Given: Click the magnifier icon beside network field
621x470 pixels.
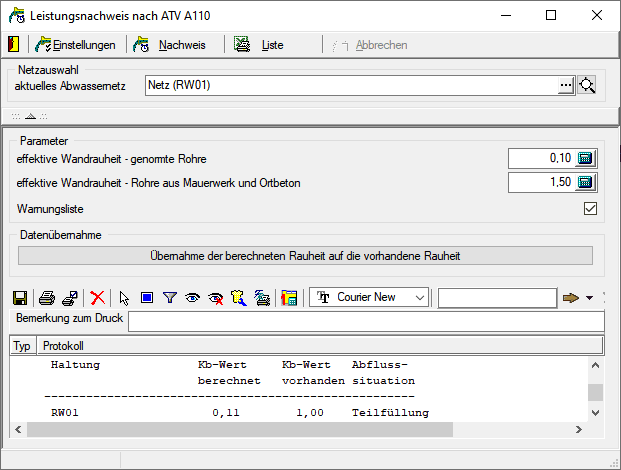Looking at the screenshot, I should tap(587, 86).
